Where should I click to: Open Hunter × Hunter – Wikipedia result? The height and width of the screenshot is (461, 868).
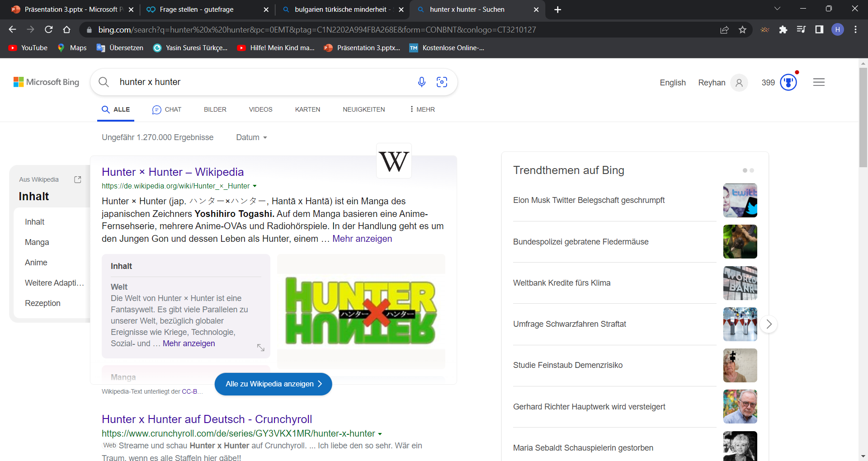[173, 172]
